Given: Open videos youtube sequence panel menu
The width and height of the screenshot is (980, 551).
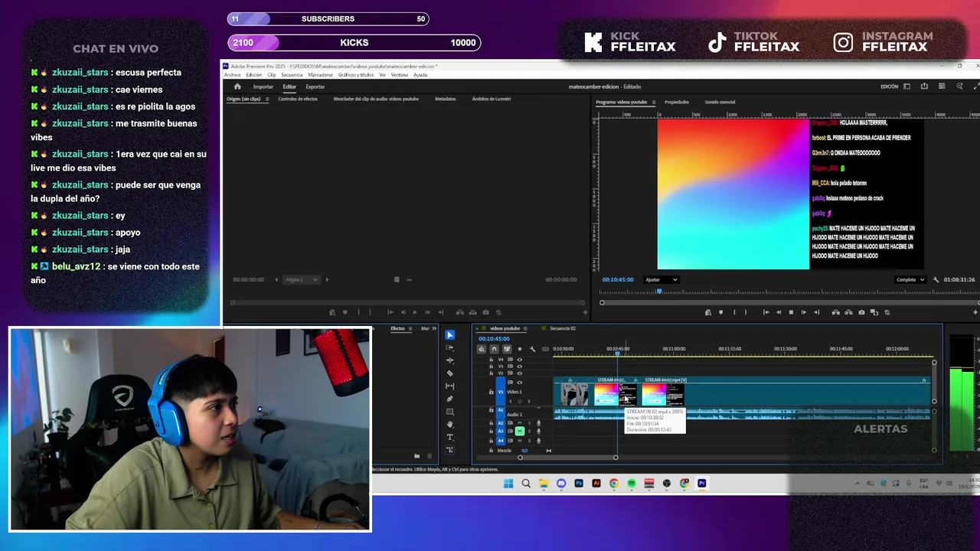Looking at the screenshot, I should pos(525,328).
